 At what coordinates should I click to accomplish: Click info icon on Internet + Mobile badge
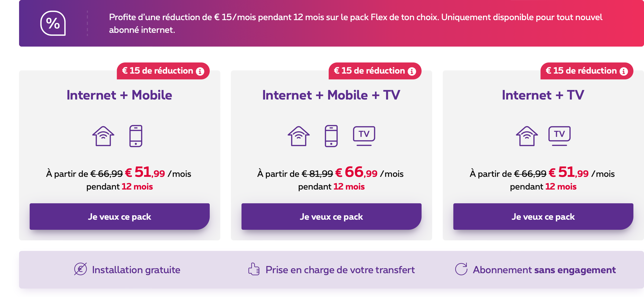tap(200, 71)
